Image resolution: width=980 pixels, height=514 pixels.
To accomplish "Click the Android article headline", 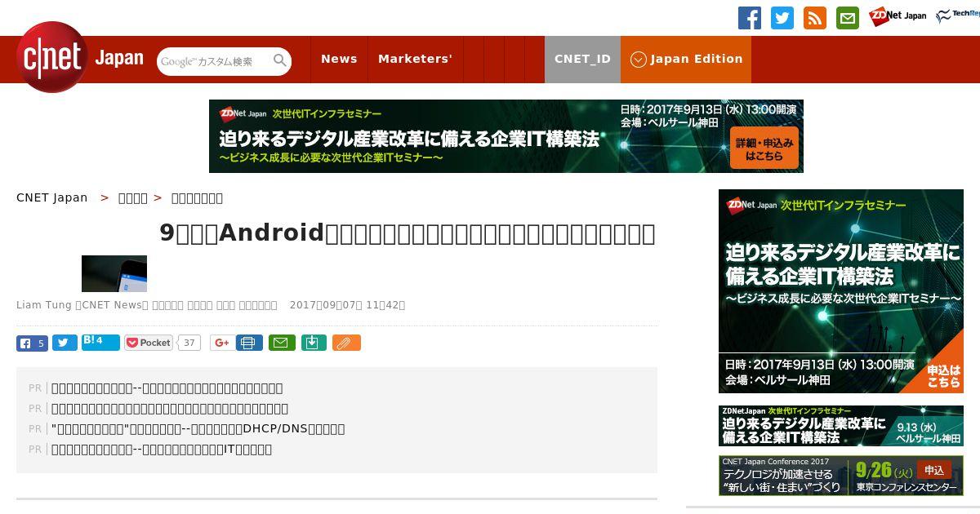I will tap(408, 233).
